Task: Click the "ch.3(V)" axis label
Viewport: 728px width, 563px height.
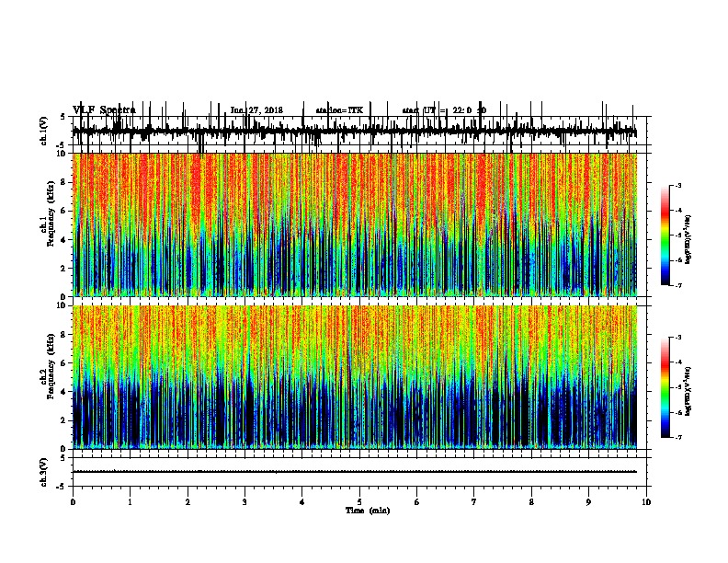Action: coord(43,472)
